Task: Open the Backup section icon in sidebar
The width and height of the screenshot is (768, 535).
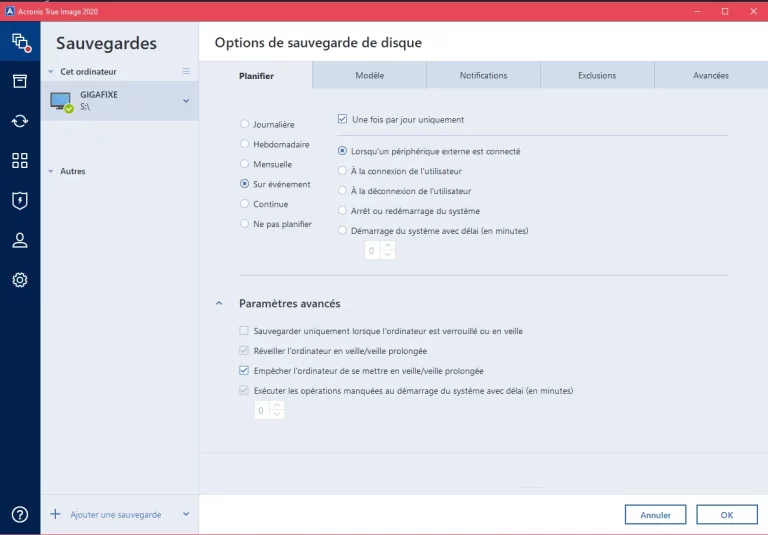Action: coord(20,42)
